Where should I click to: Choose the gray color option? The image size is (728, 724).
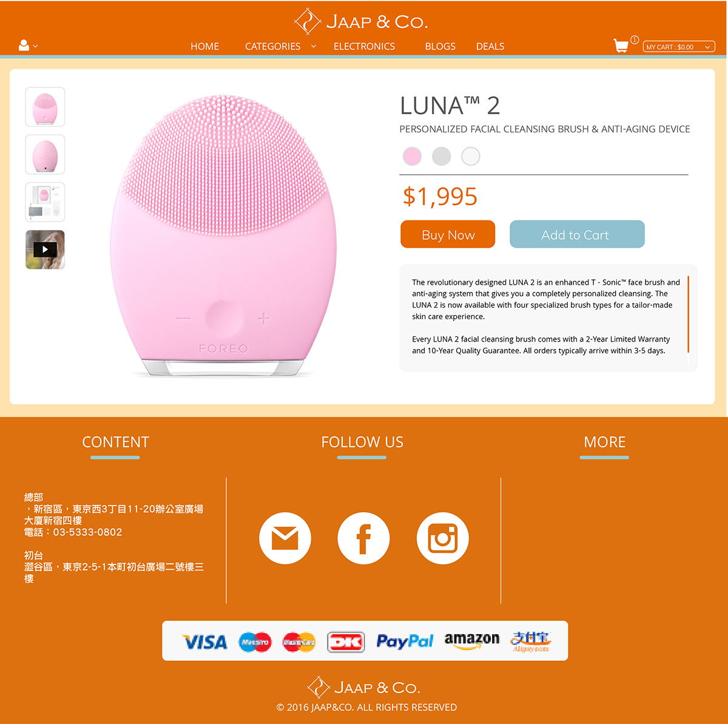pos(441,157)
